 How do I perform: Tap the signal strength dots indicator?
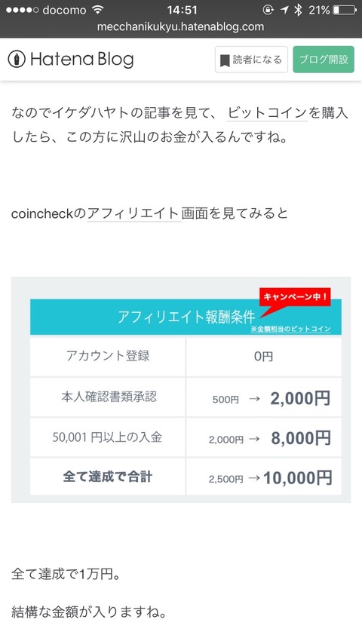click(x=22, y=10)
